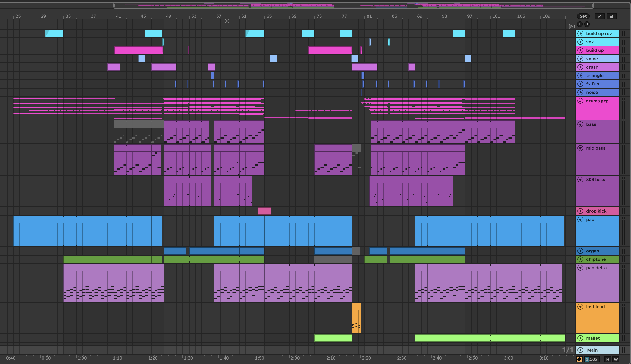631x364 pixels.
Task: Click the 1.00x zoom value field
Action: point(592,360)
